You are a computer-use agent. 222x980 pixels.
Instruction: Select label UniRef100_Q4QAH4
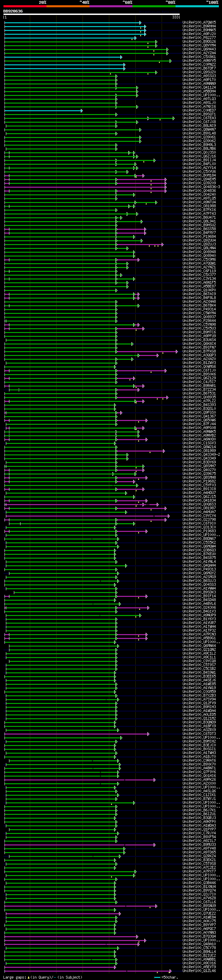click(x=199, y=566)
